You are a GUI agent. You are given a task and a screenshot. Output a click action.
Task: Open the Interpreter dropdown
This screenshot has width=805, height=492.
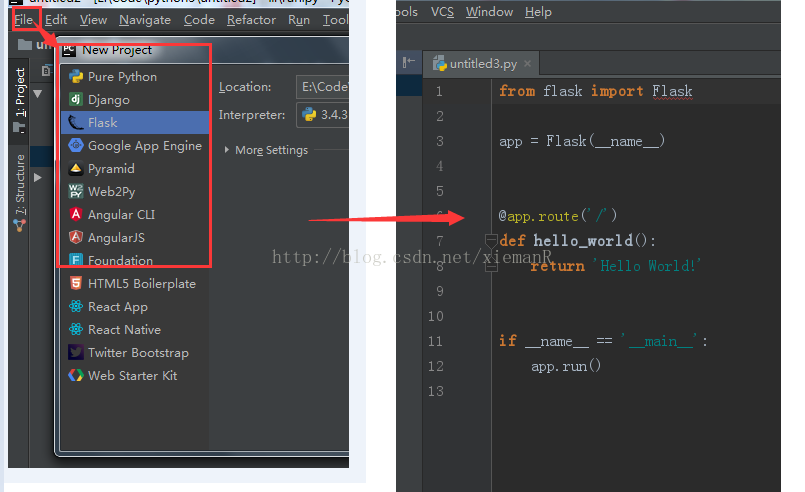[323, 115]
